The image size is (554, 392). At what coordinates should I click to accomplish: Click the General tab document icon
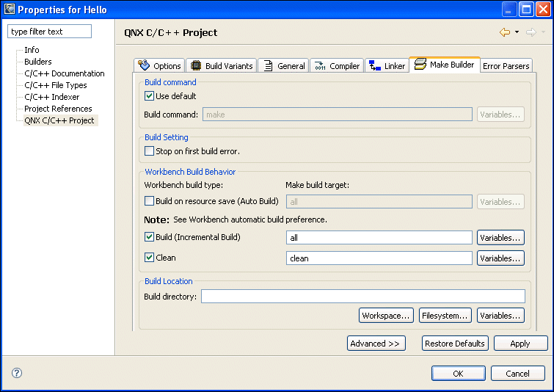coord(267,65)
